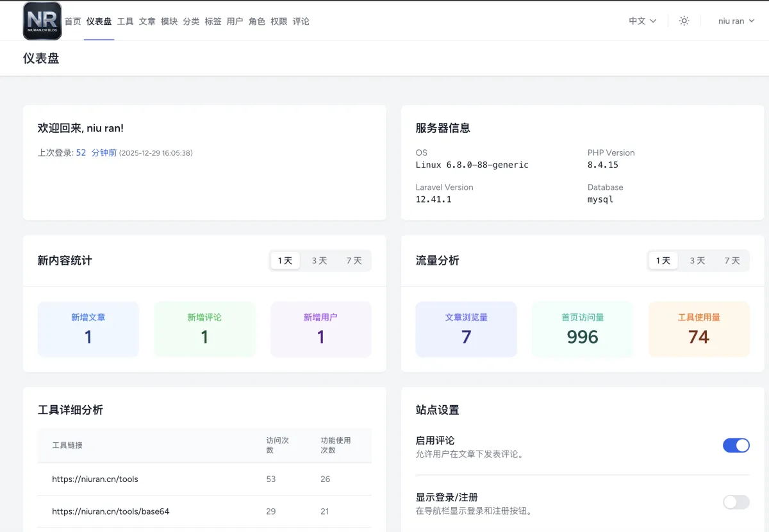
Task: Click the 新增文章 stat card
Action: tap(88, 329)
